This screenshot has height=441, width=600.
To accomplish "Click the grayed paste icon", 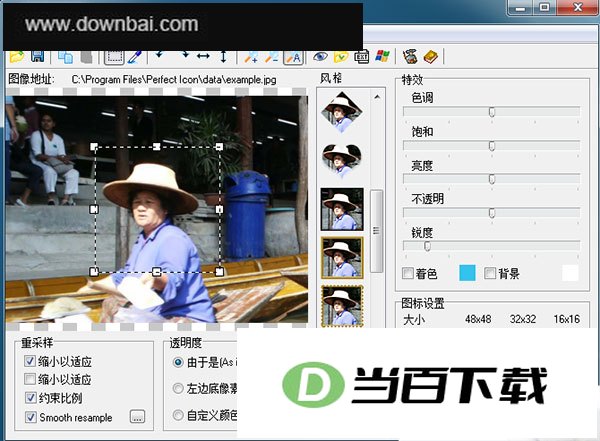I will point(87,57).
